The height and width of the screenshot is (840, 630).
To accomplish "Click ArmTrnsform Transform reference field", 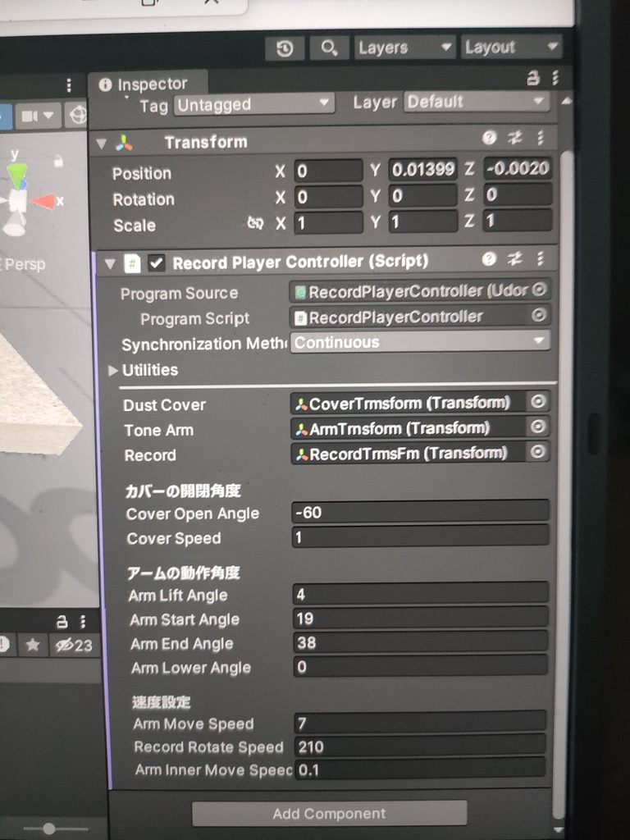I will 410,428.
